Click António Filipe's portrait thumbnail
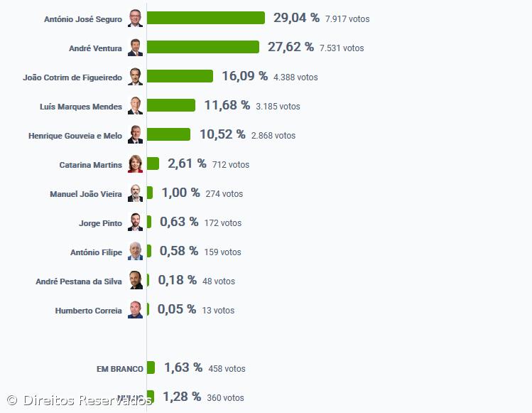Viewport: 532px width, 413px height. pos(135,252)
